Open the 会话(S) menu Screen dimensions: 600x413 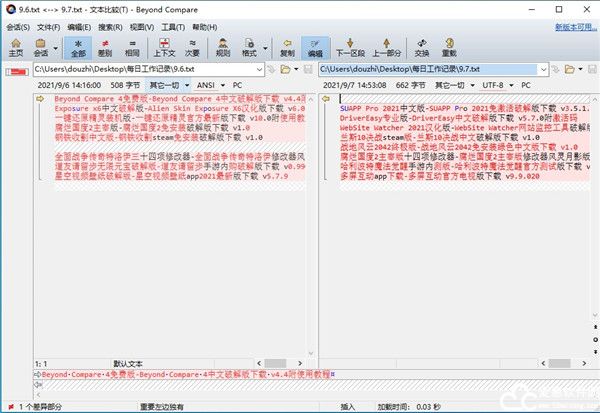coord(18,27)
